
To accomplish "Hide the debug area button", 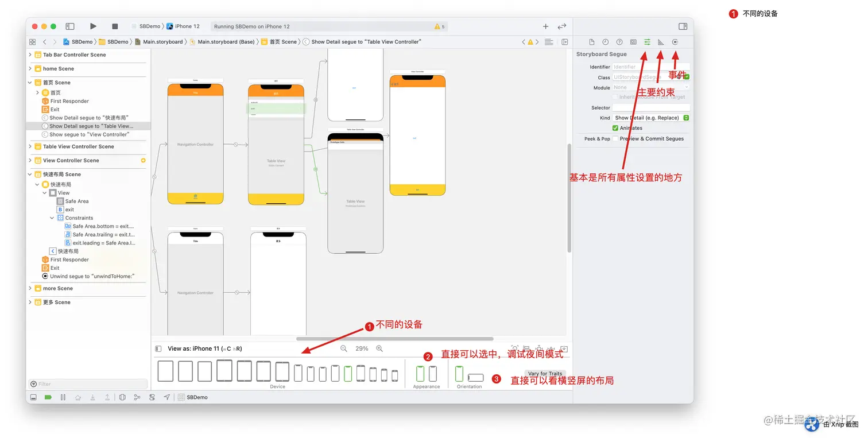I will coord(33,397).
